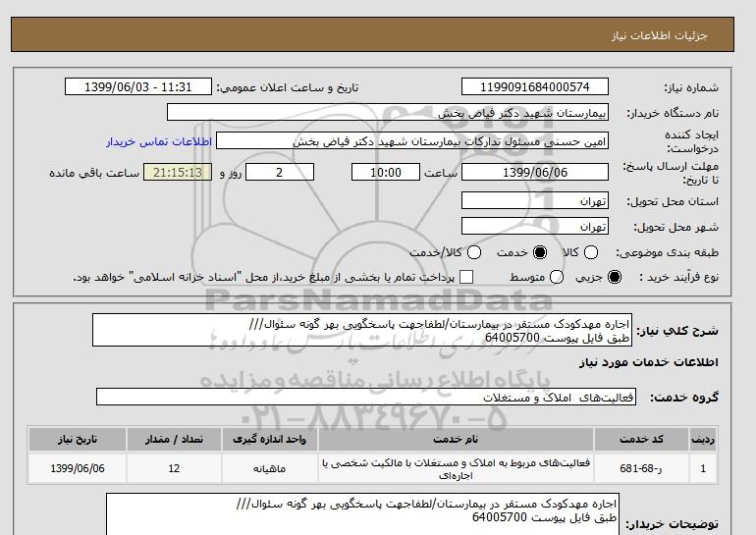Click the announcement date field 1399/06/03 - 11:31

pos(138,86)
